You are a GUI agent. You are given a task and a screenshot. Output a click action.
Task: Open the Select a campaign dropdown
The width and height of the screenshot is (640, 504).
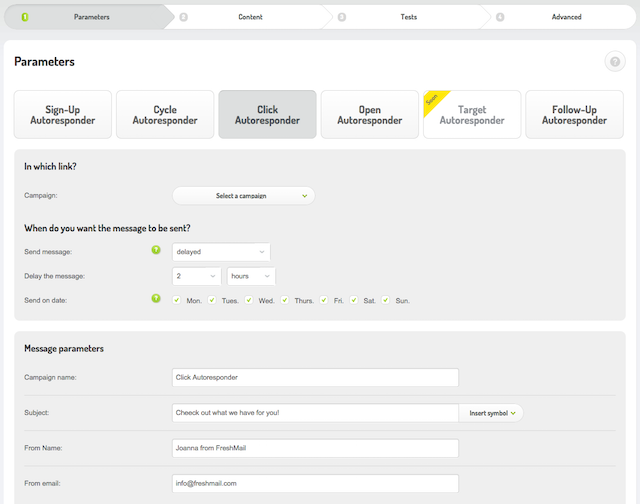pyautogui.click(x=244, y=196)
